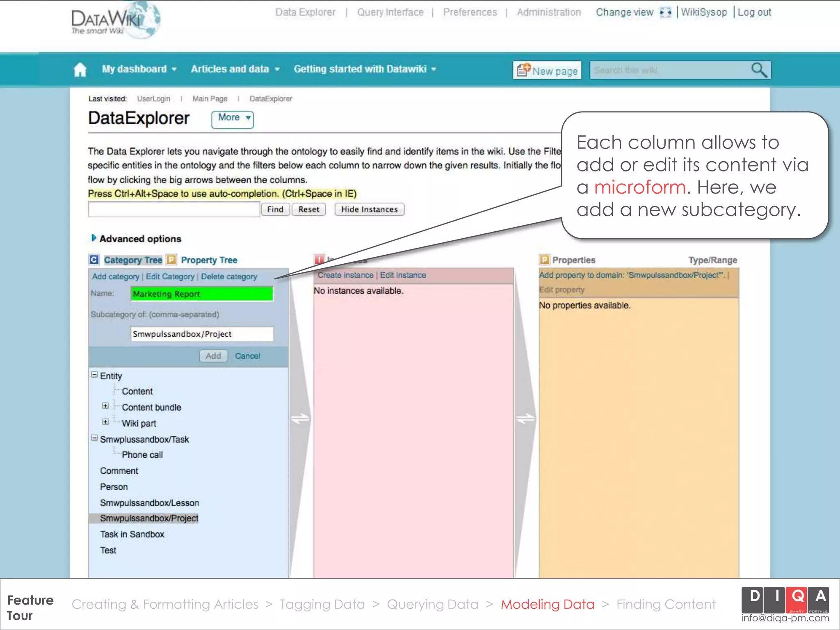Open the DataWiki logo

point(116,21)
